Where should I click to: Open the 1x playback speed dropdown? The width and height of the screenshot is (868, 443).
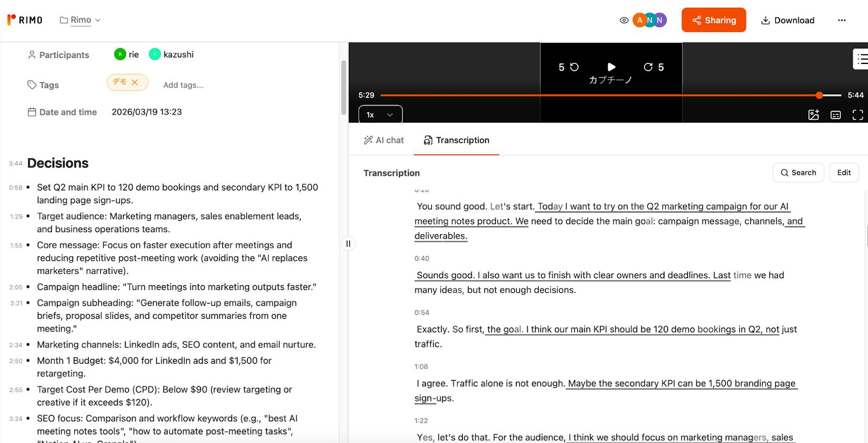380,115
